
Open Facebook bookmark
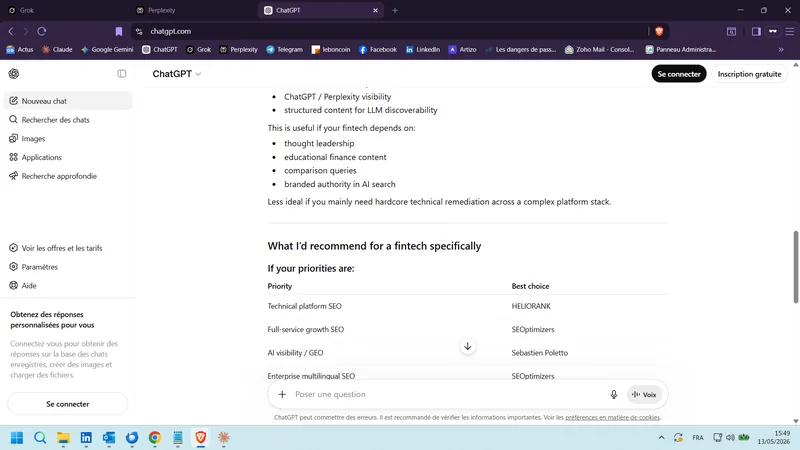(x=378, y=49)
